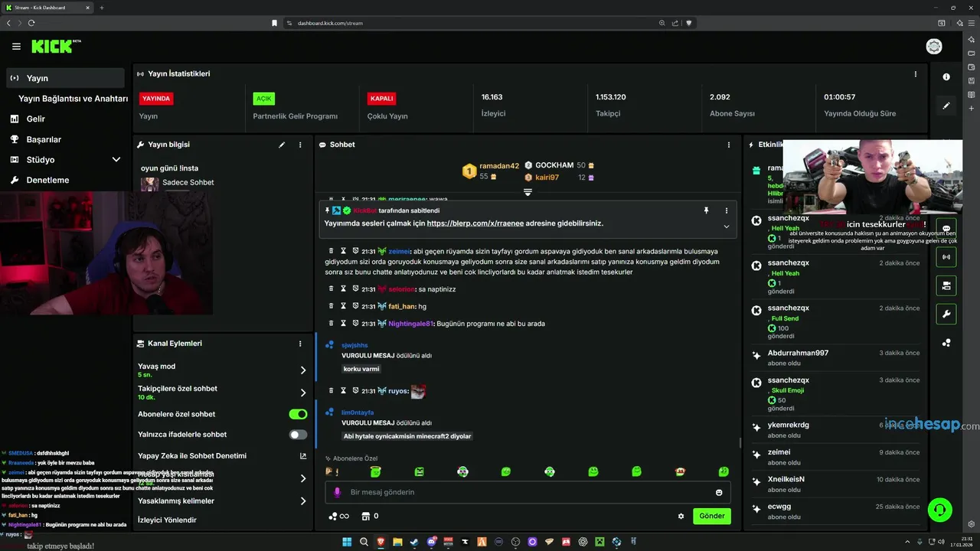Open Steam from the taskbar
This screenshot has width=980, height=551.
pyautogui.click(x=414, y=542)
